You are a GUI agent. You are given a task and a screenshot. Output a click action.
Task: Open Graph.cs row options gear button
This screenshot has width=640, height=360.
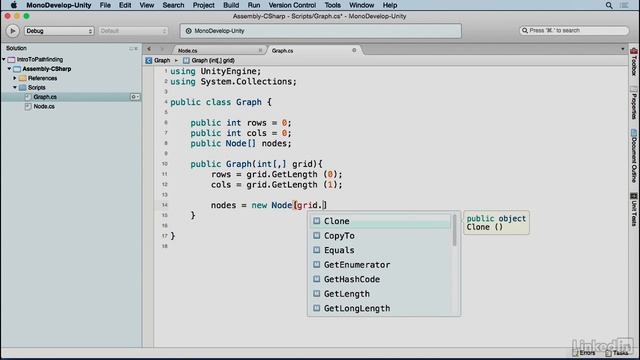(135, 97)
